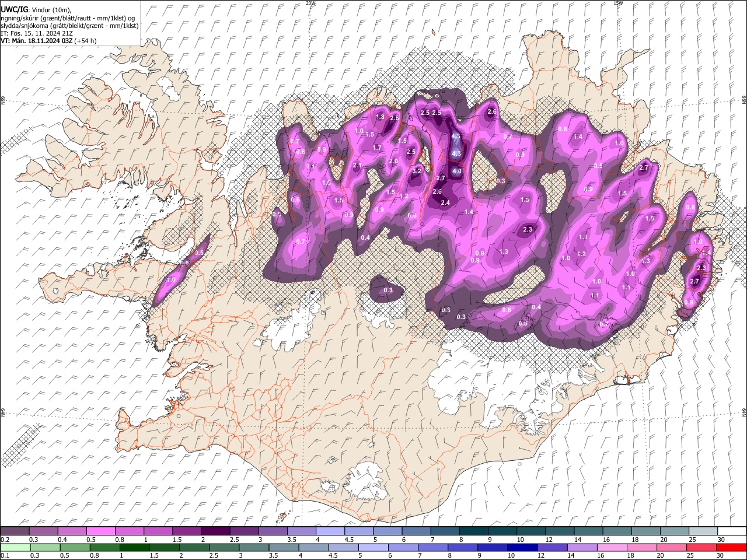Click the '2.1' snowfall value on the map
The image size is (747, 560).
[357, 166]
